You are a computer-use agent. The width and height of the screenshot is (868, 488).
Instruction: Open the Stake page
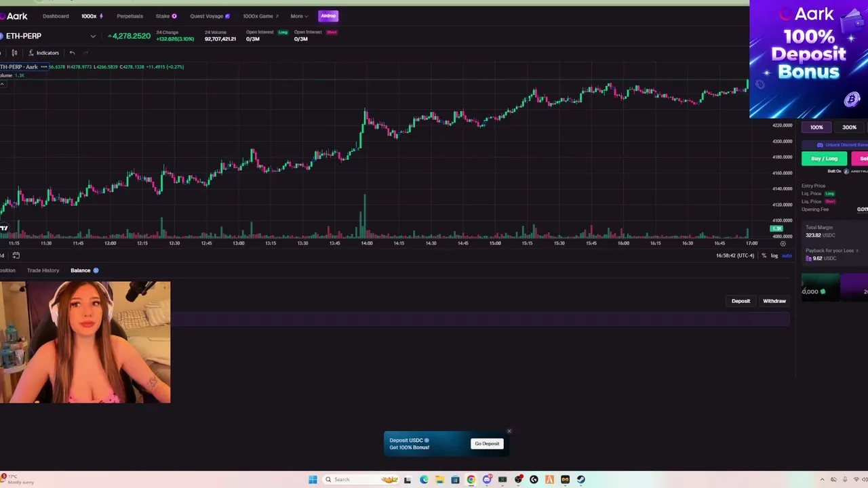click(165, 16)
